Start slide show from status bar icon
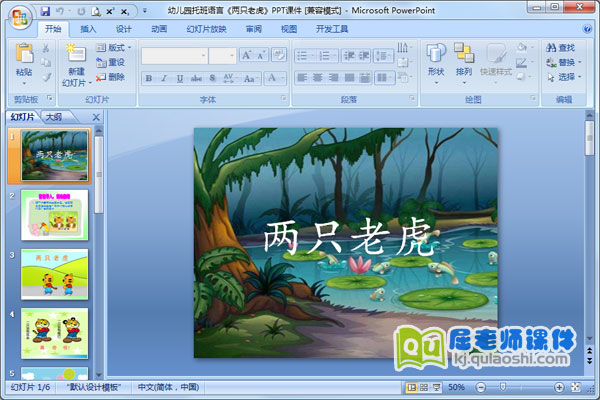The height and width of the screenshot is (400, 600). (436, 387)
